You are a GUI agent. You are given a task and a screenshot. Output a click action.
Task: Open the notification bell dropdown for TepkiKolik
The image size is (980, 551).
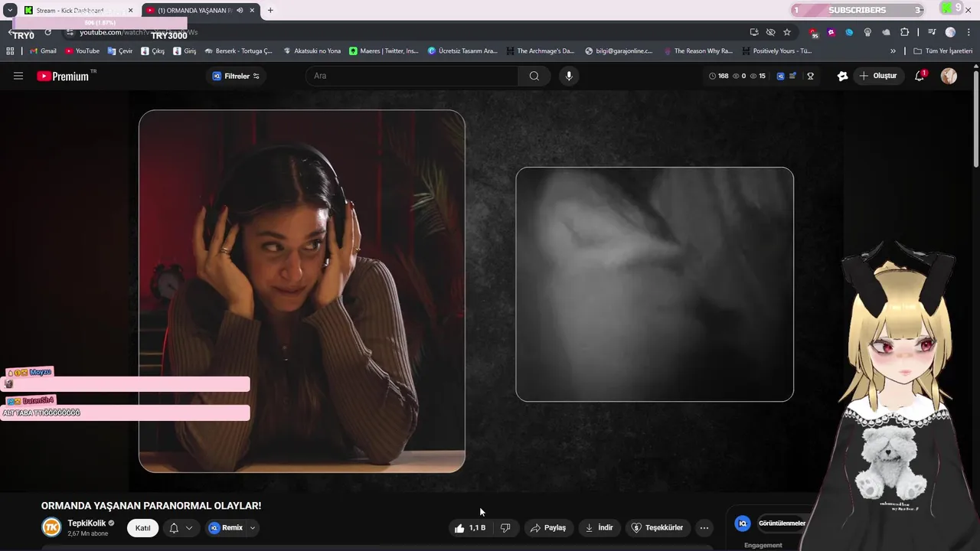click(x=181, y=528)
